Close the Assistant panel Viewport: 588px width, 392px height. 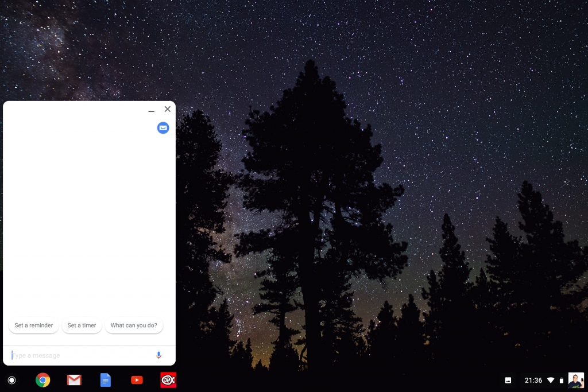(x=168, y=109)
